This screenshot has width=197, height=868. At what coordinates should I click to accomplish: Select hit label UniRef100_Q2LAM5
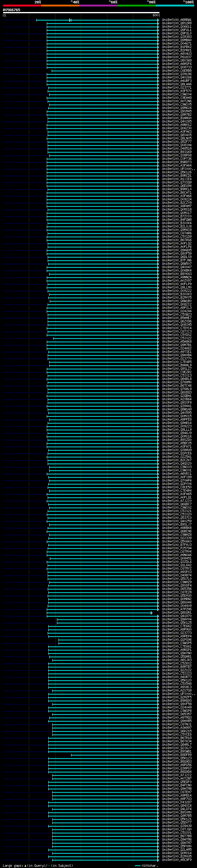[176, 850]
